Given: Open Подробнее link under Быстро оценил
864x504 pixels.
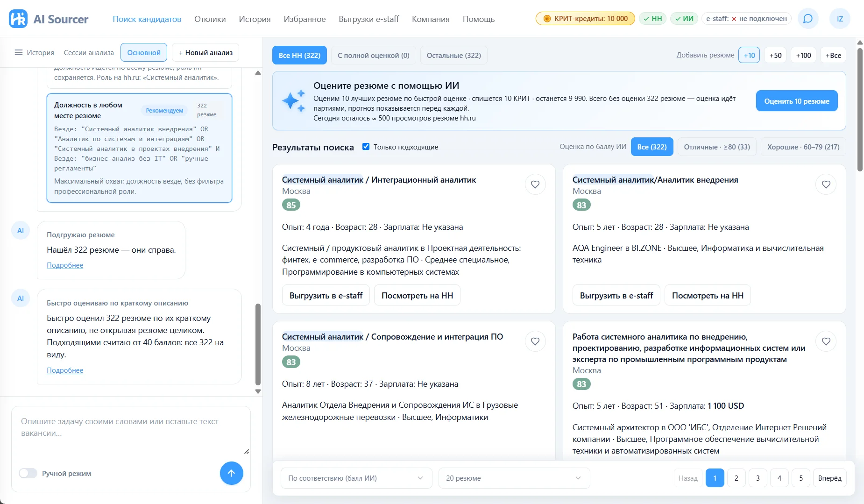Looking at the screenshot, I should (x=65, y=370).
